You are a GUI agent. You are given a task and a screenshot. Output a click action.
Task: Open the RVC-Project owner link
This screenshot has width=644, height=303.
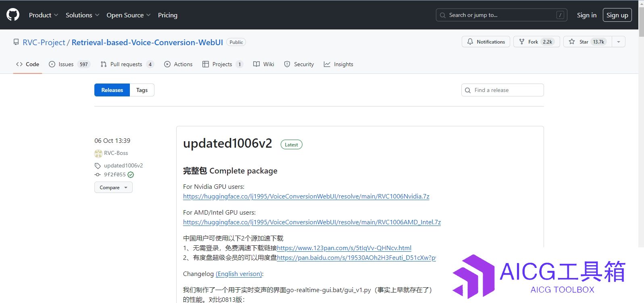coord(44,42)
